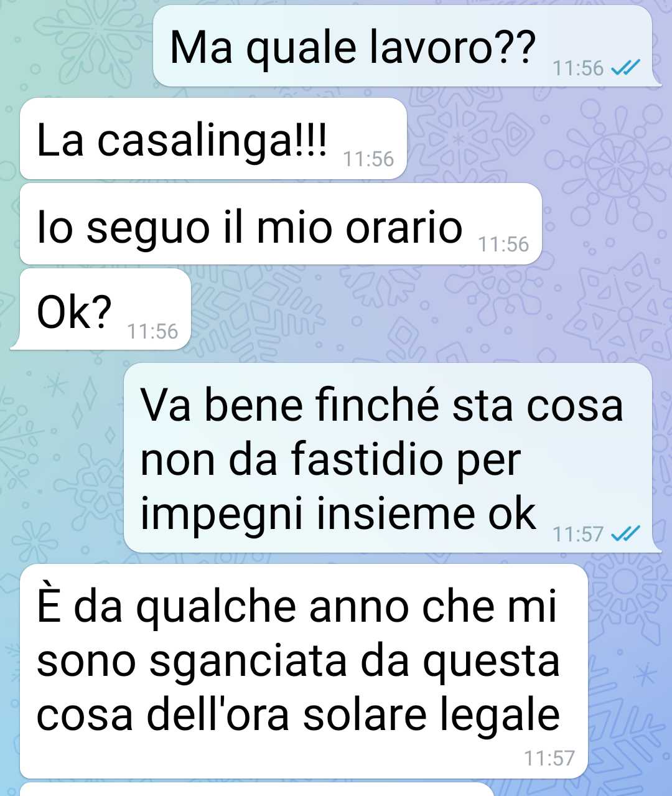Tap the 11:56 timestamp beside 'La casalinga!!!'
This screenshot has height=796, width=672.
pos(368,159)
